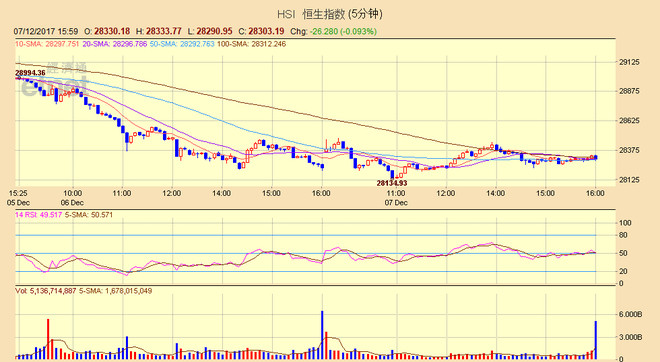This screenshot has width=660, height=362.
Task: Select the date-time 07/12/2017 15:59
Action: pos(45,32)
